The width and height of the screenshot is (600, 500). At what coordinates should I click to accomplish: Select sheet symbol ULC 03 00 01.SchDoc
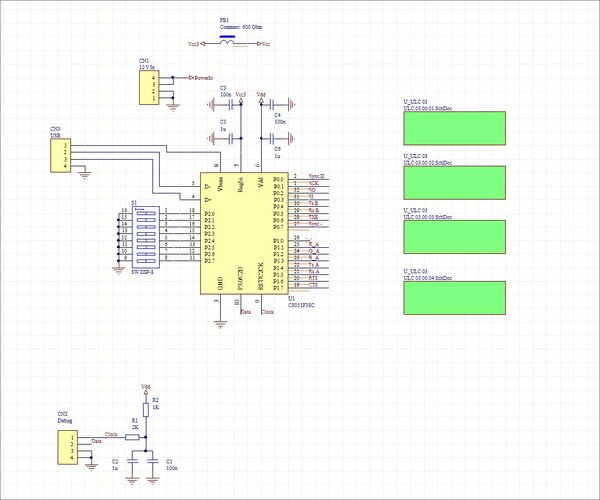tap(455, 128)
